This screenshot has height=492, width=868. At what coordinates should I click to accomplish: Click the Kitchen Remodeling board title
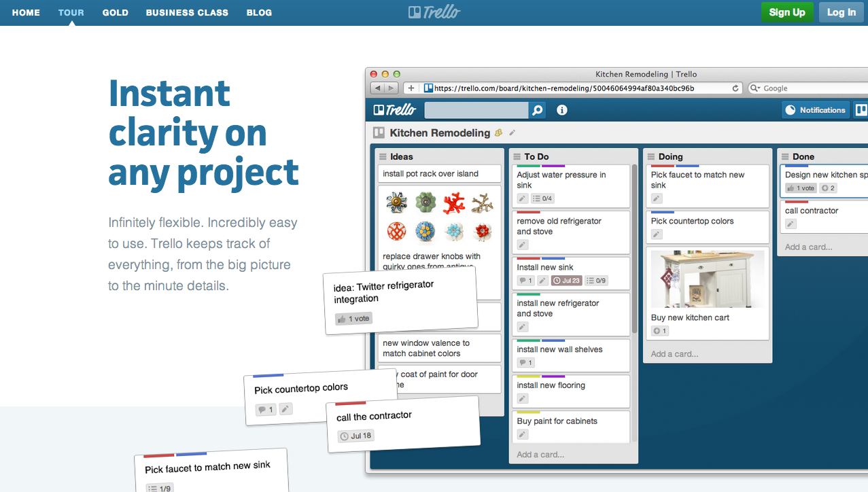tap(440, 133)
